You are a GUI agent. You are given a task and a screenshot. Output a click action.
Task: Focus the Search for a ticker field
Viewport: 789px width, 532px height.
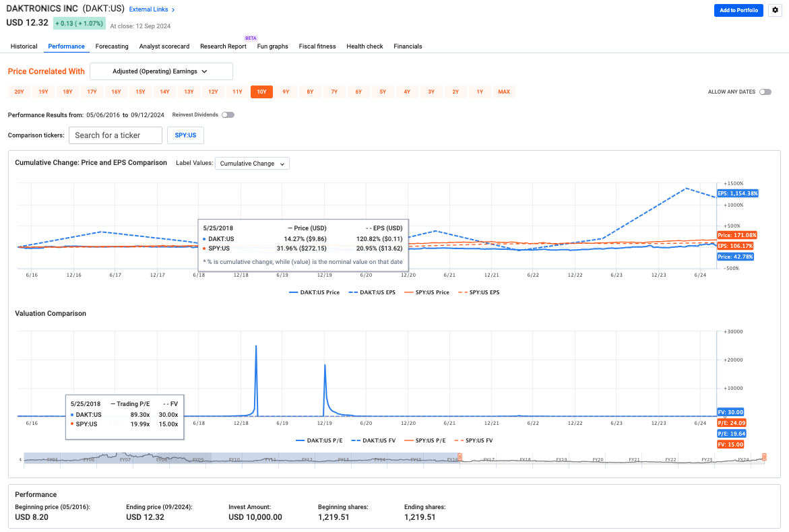(115, 135)
